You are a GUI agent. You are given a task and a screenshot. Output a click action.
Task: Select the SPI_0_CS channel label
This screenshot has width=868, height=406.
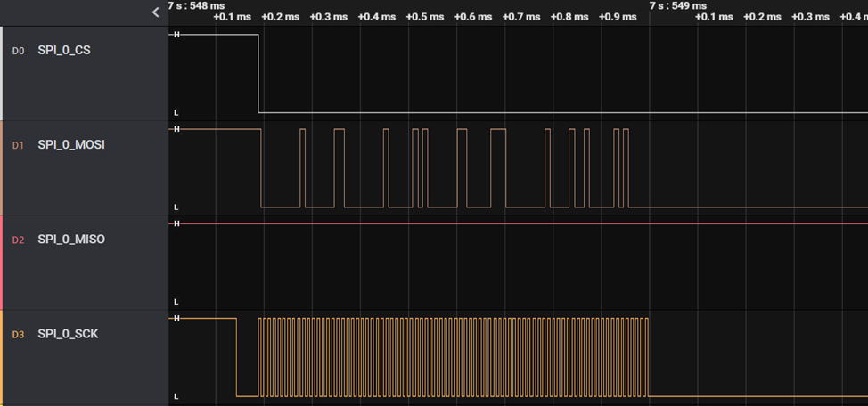coord(64,51)
